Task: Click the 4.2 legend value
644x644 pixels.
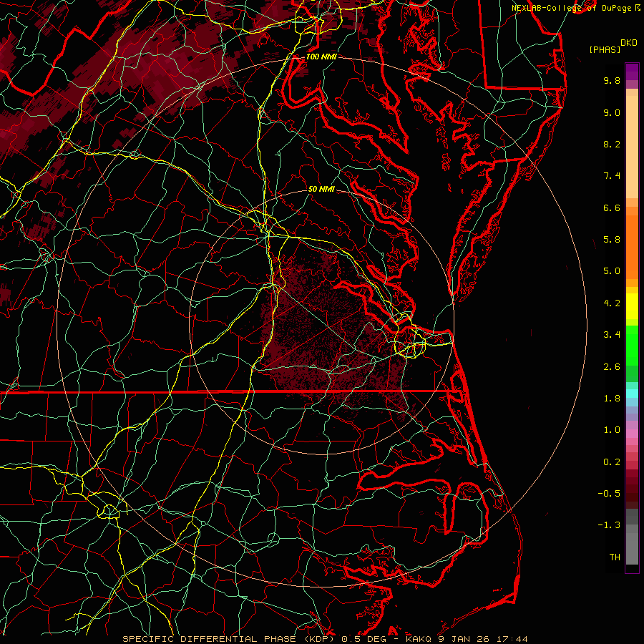Action: click(x=612, y=303)
